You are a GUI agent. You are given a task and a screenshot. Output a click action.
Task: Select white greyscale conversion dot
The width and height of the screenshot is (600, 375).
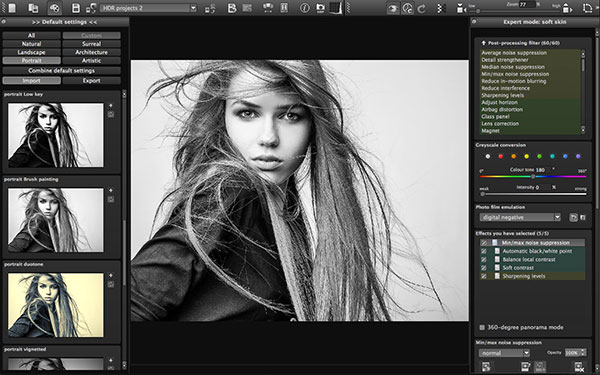(x=488, y=157)
